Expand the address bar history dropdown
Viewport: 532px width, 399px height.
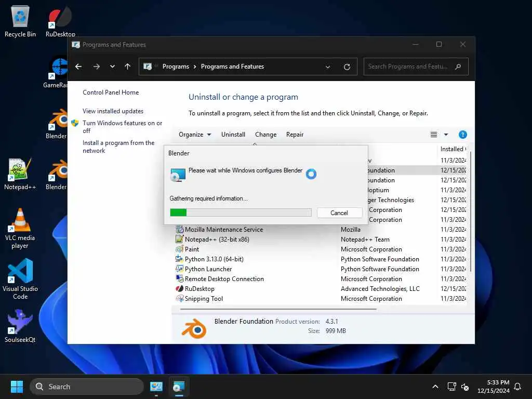coord(328,67)
